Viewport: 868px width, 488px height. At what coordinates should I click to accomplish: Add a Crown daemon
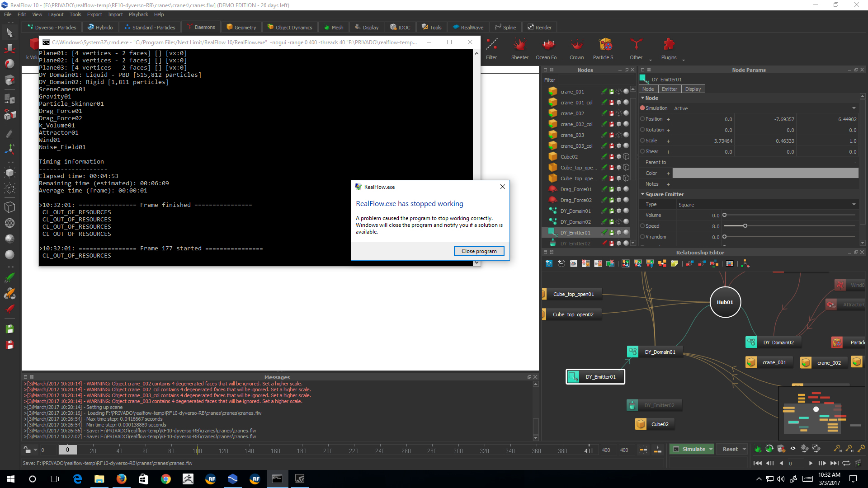coord(576,45)
